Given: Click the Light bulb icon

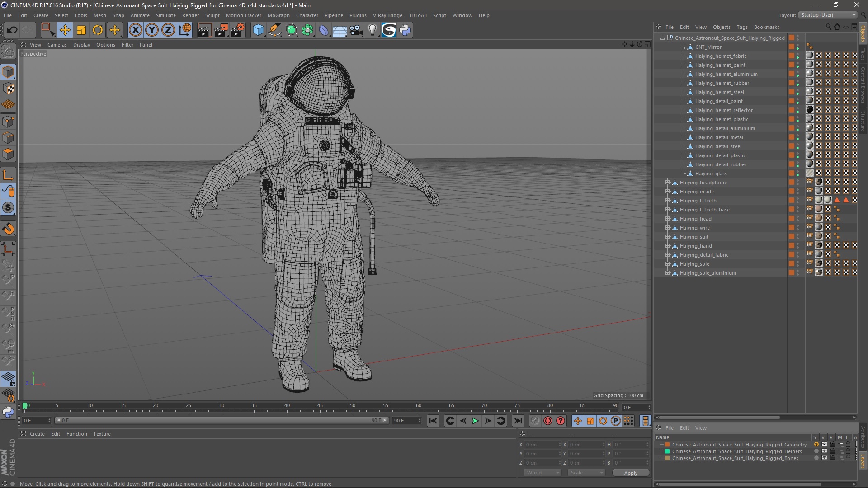Looking at the screenshot, I should coord(373,30).
